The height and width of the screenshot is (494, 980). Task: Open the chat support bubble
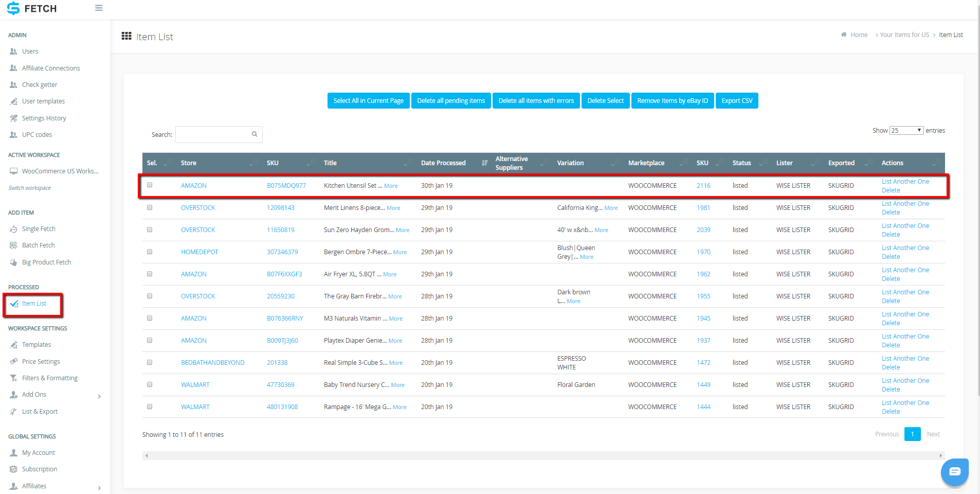pos(955,471)
